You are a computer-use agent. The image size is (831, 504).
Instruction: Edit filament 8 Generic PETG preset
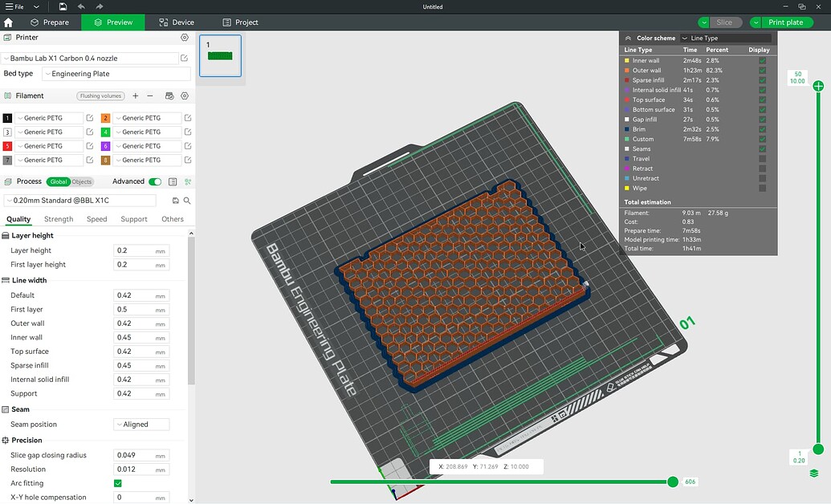pos(188,160)
